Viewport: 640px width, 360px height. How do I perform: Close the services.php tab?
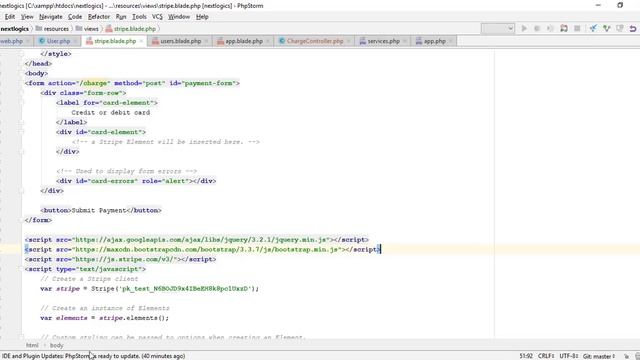point(404,41)
